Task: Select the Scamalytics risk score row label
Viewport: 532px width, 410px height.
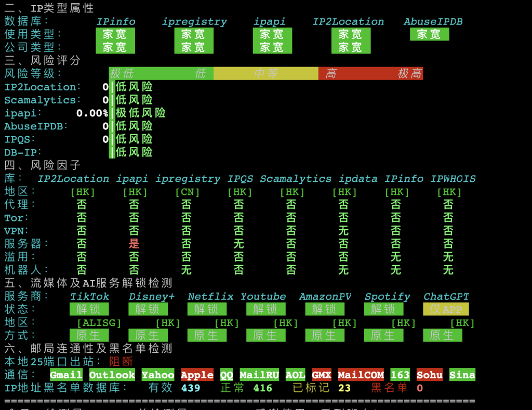Action: [40, 100]
